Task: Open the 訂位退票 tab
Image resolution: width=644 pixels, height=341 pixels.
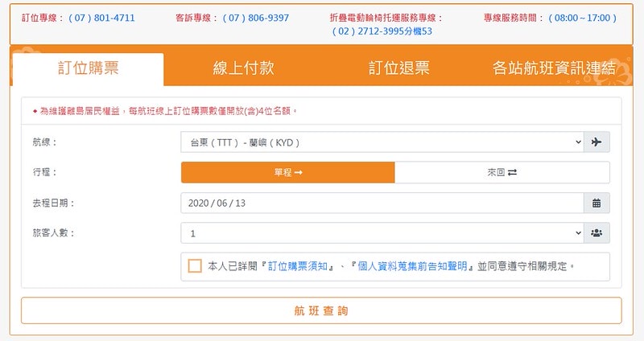Action: pyautogui.click(x=399, y=68)
